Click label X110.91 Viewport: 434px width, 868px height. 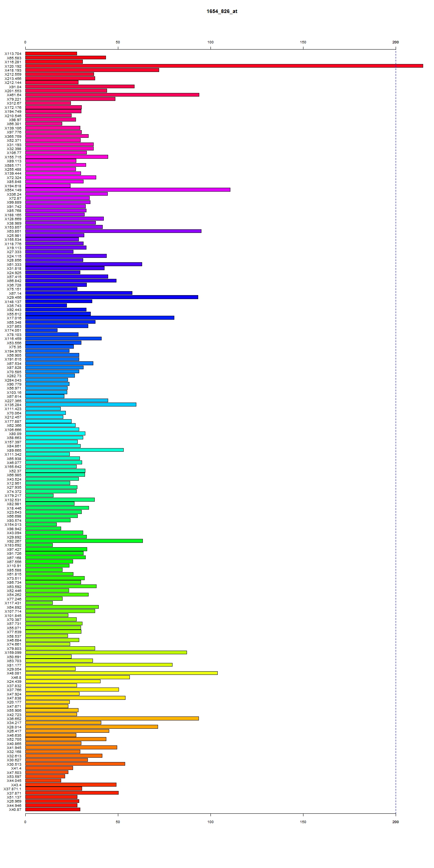pos(14,566)
